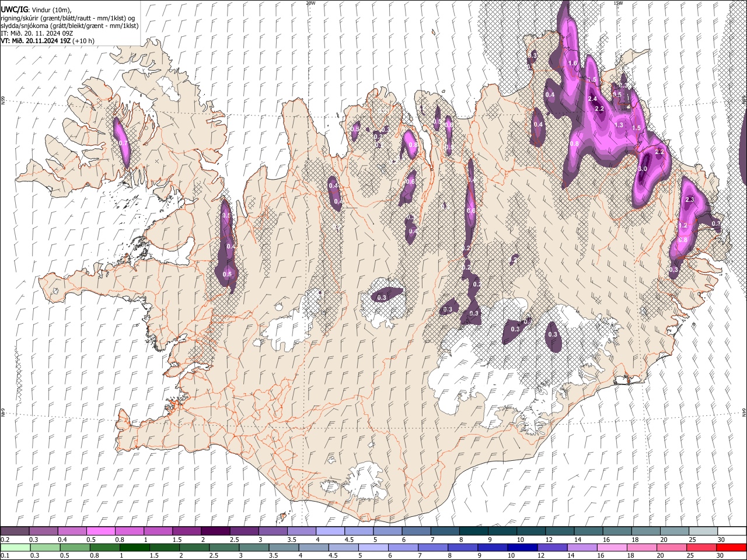This screenshot has width=747, height=560.
Task: Select the 20 swatch in upper legend
Action: tap(673, 531)
